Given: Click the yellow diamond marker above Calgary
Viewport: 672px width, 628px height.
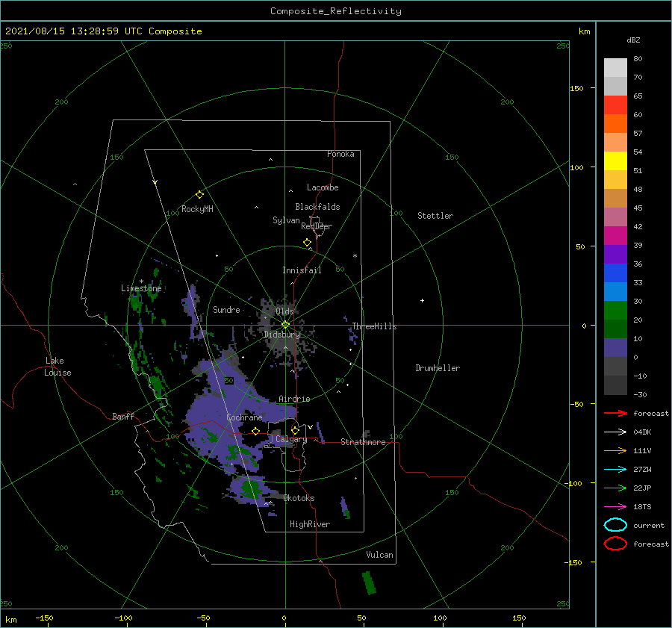Looking at the screenshot, I should [x=295, y=430].
